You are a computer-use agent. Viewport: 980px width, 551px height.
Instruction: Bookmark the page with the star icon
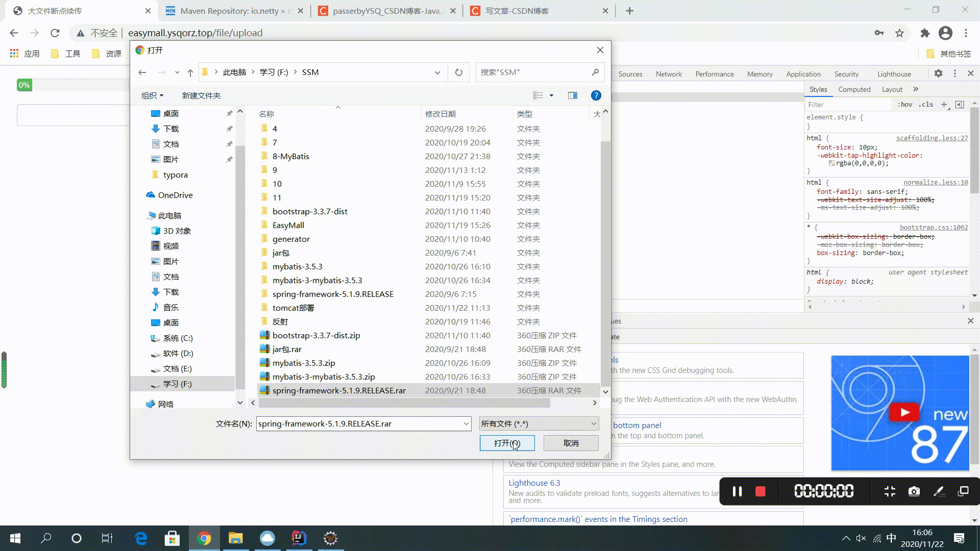(899, 33)
